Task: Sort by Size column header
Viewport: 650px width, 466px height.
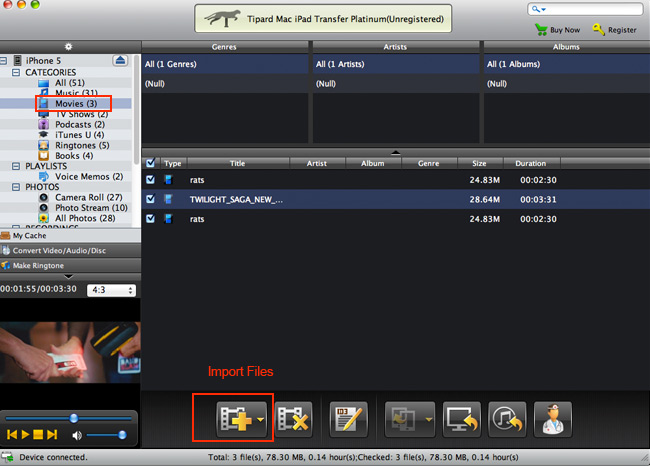Action: coord(479,163)
